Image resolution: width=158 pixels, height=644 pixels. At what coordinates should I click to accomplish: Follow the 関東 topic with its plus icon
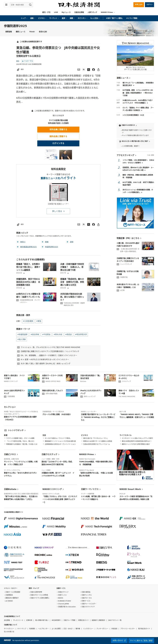tap(43, 242)
